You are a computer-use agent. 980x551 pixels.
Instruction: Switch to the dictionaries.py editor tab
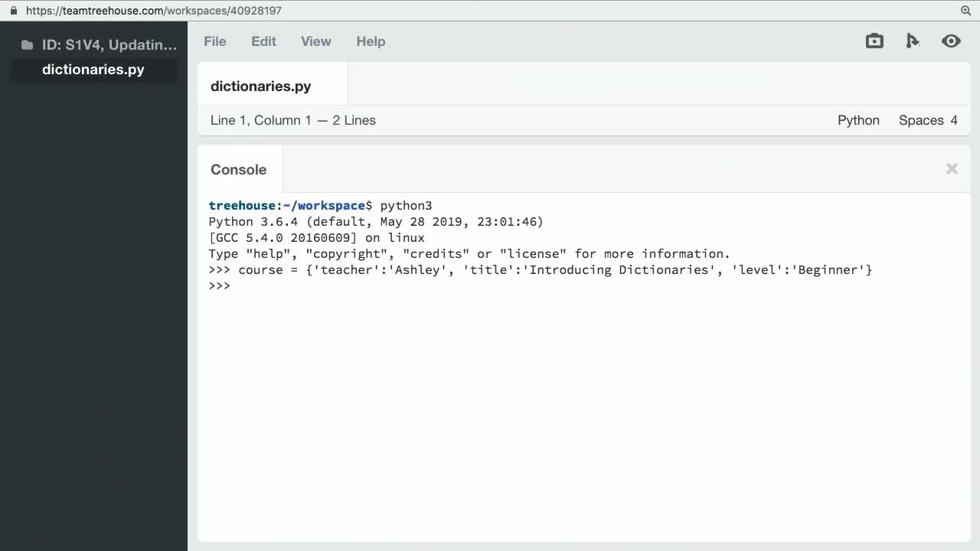tap(260, 86)
